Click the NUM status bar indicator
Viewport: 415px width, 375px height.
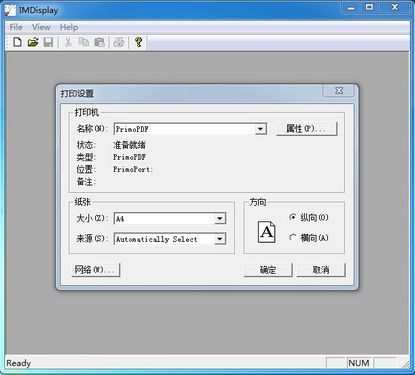(359, 363)
